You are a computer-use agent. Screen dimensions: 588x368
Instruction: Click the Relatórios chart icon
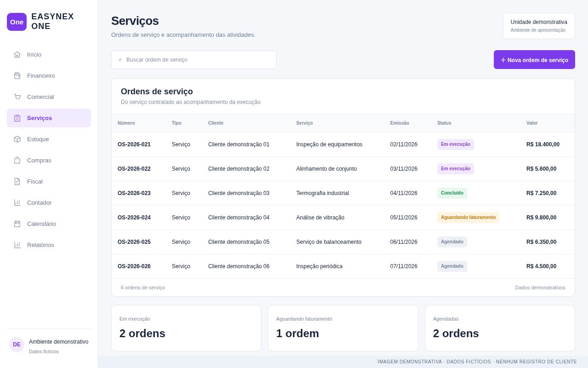pos(17,245)
